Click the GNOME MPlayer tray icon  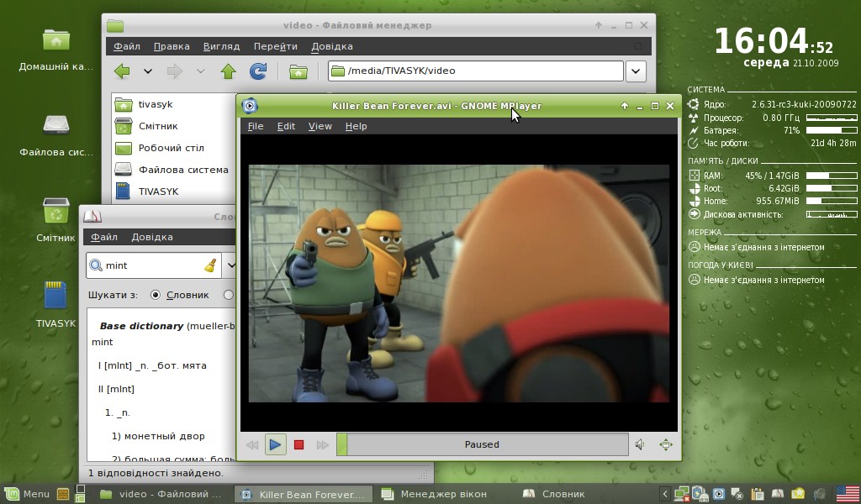tap(719, 494)
